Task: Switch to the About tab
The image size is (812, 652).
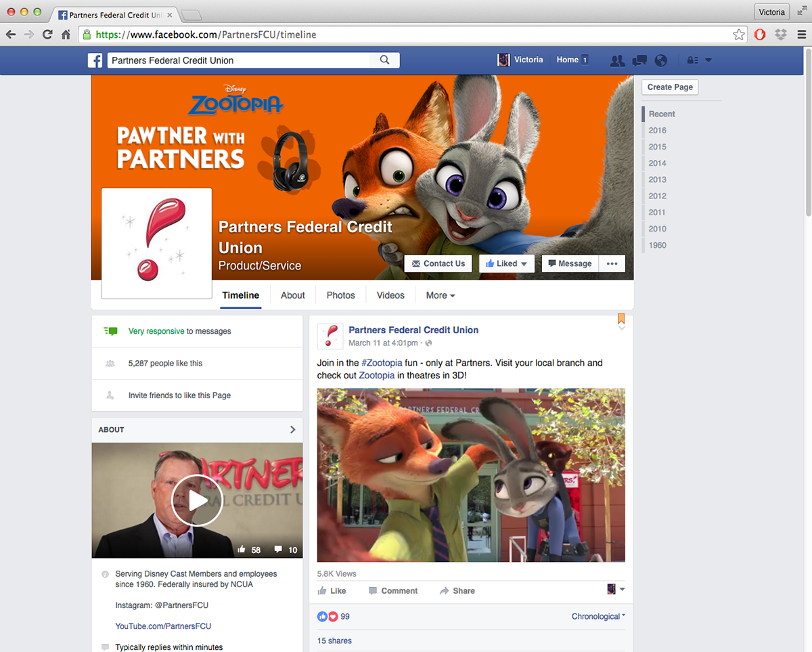Action: coord(293,295)
